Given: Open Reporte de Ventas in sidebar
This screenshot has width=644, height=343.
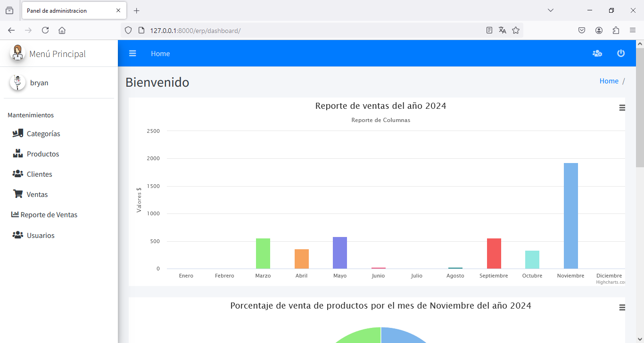Looking at the screenshot, I should point(59,214).
